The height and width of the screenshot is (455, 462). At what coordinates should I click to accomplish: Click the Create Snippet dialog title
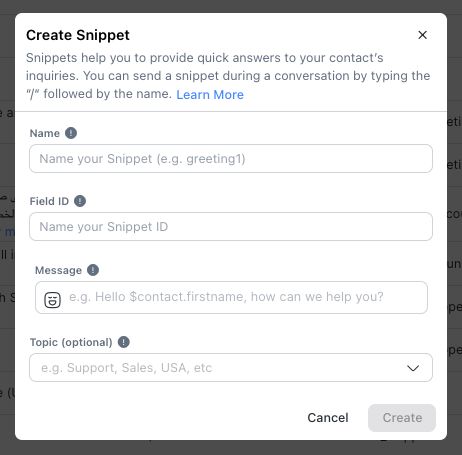(x=78, y=35)
